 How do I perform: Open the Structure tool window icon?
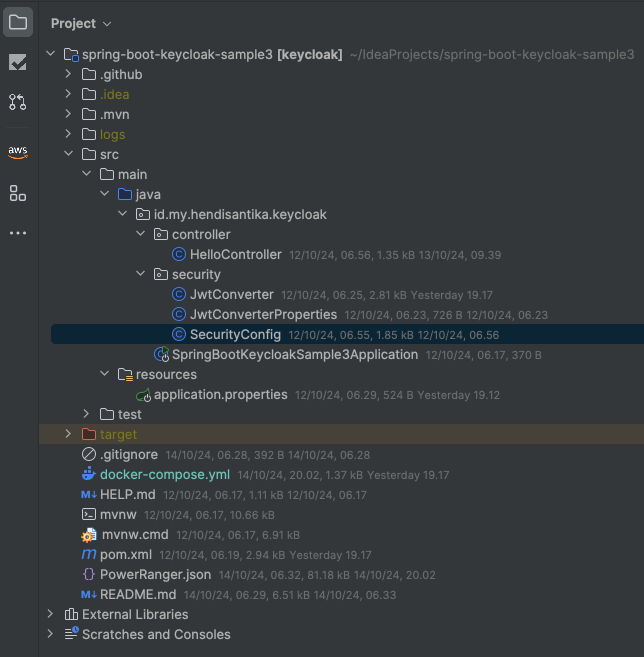point(18,193)
